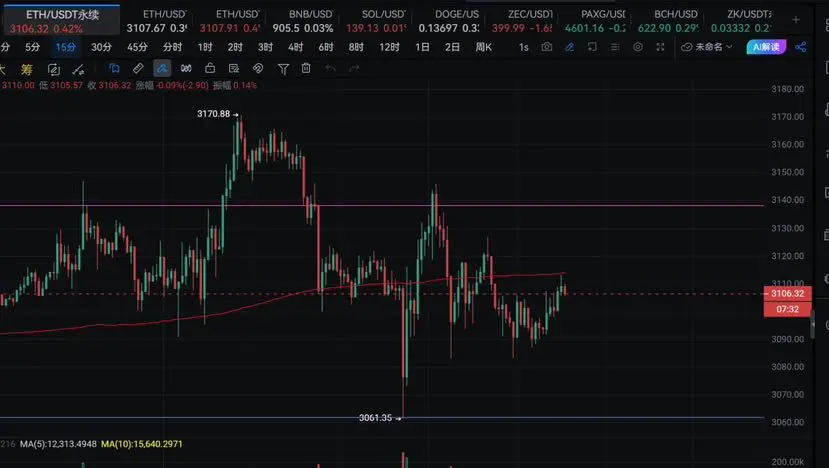Open the note annotation tool
This screenshot has width=829, height=468.
pos(234,68)
